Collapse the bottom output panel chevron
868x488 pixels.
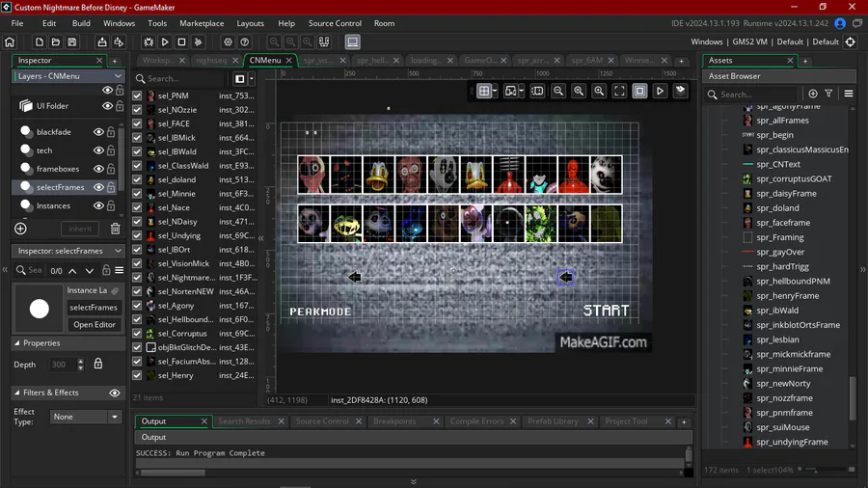coord(414,482)
